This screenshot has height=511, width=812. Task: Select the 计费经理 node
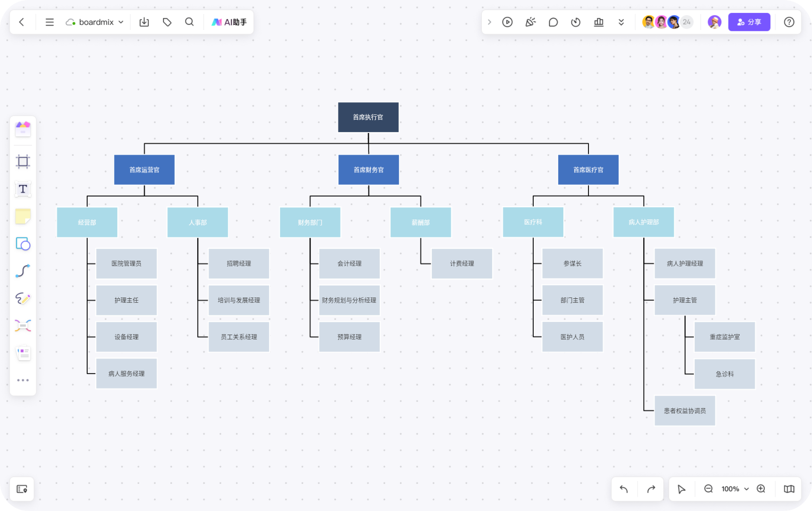pyautogui.click(x=462, y=264)
